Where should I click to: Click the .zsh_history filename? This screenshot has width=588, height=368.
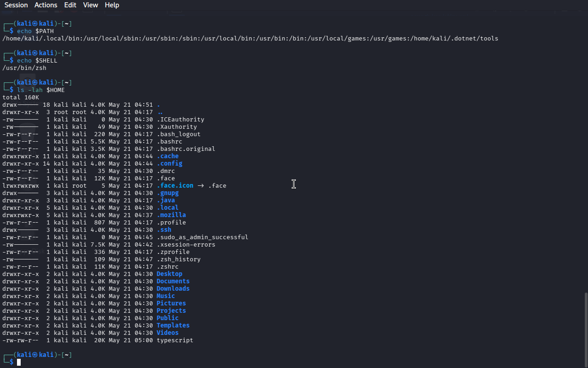pos(179,259)
